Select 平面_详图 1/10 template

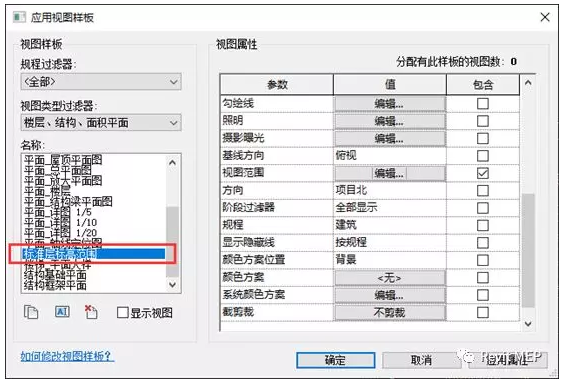(x=60, y=222)
